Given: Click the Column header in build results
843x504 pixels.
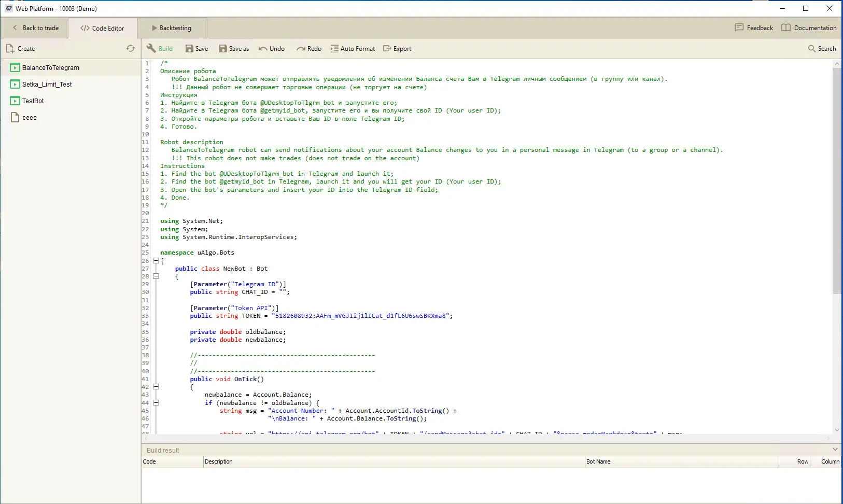Looking at the screenshot, I should [826, 461].
